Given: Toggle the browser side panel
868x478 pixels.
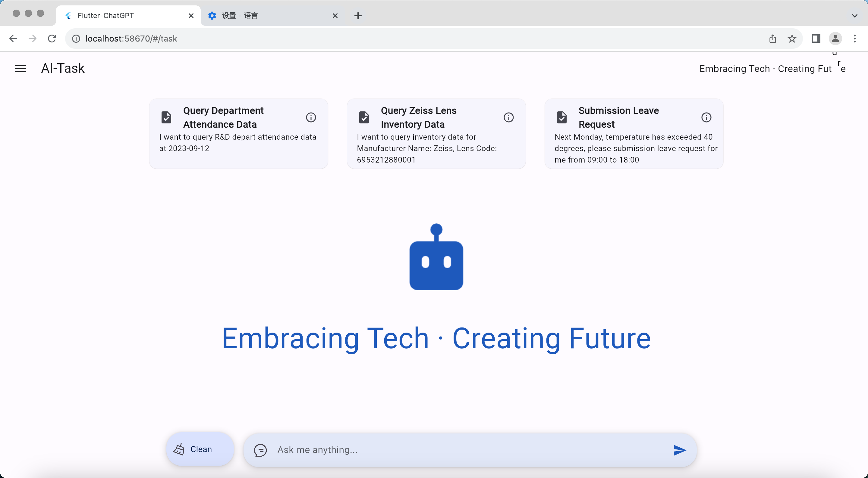Looking at the screenshot, I should click(x=816, y=39).
